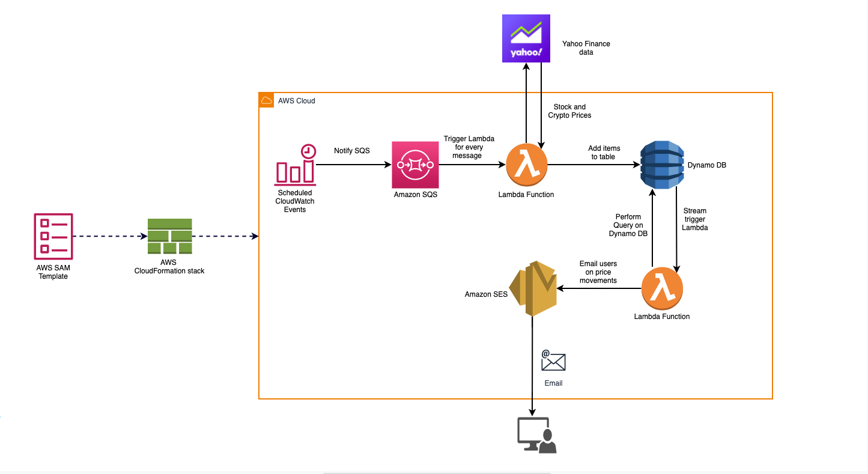This screenshot has height=474, width=868.
Task: Select the lower Lambda Function icon
Action: point(662,288)
